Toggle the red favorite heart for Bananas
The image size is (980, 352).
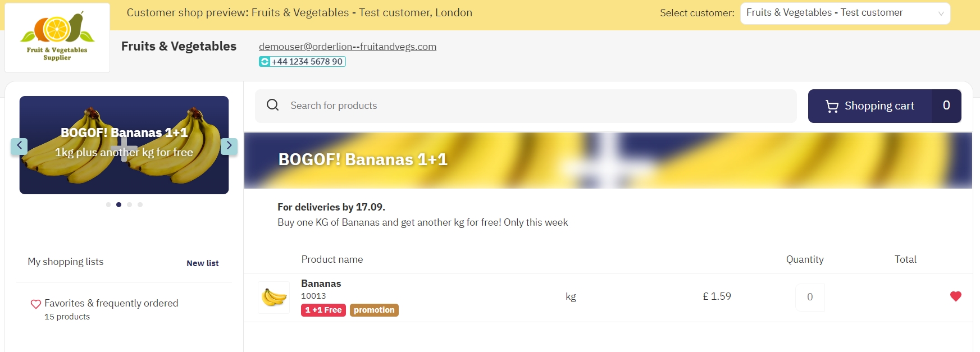tap(955, 296)
